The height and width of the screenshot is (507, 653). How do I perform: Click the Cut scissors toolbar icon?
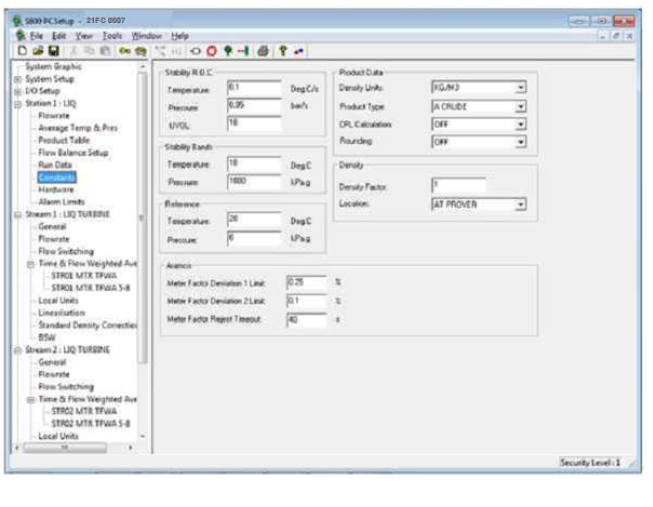(x=74, y=51)
